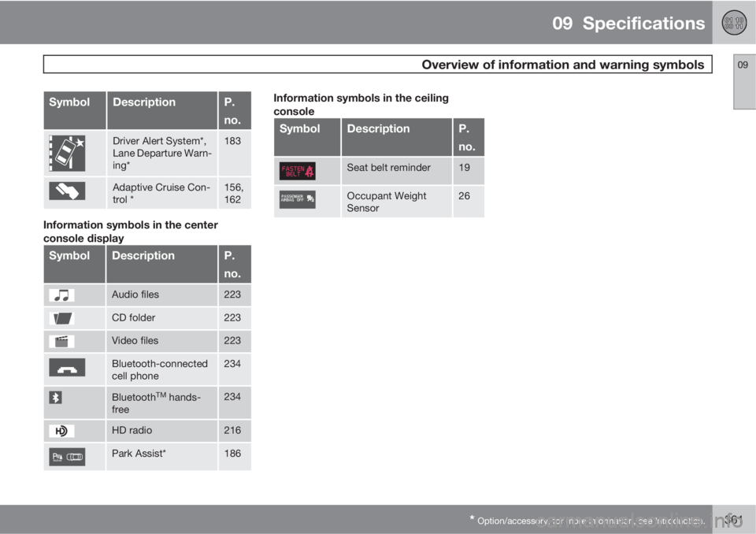Click the Passenger Airbag Off sensor icon
This screenshot has height=534, width=756.
[298, 199]
